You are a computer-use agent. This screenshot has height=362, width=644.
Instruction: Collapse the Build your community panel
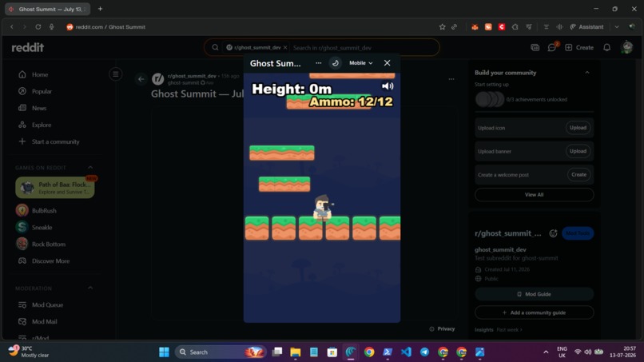[587, 72]
